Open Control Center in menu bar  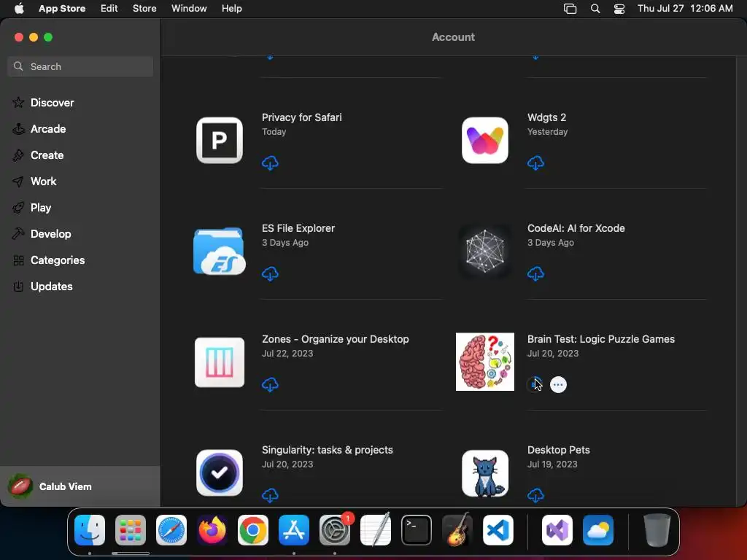click(619, 9)
